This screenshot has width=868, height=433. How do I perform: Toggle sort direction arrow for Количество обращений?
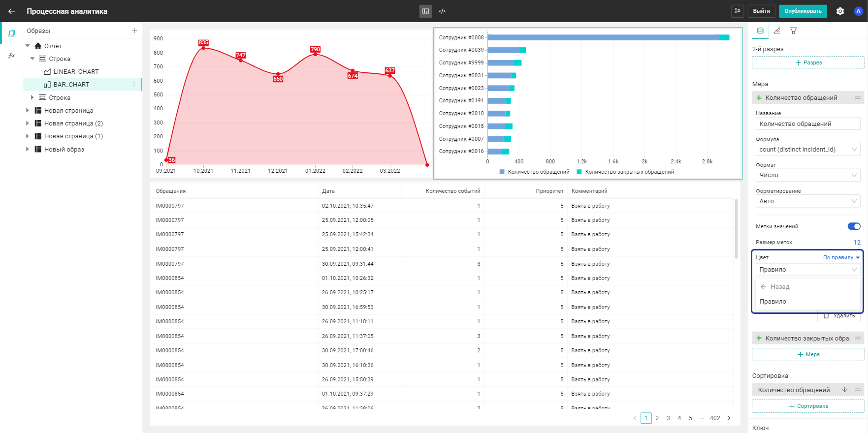tap(844, 390)
